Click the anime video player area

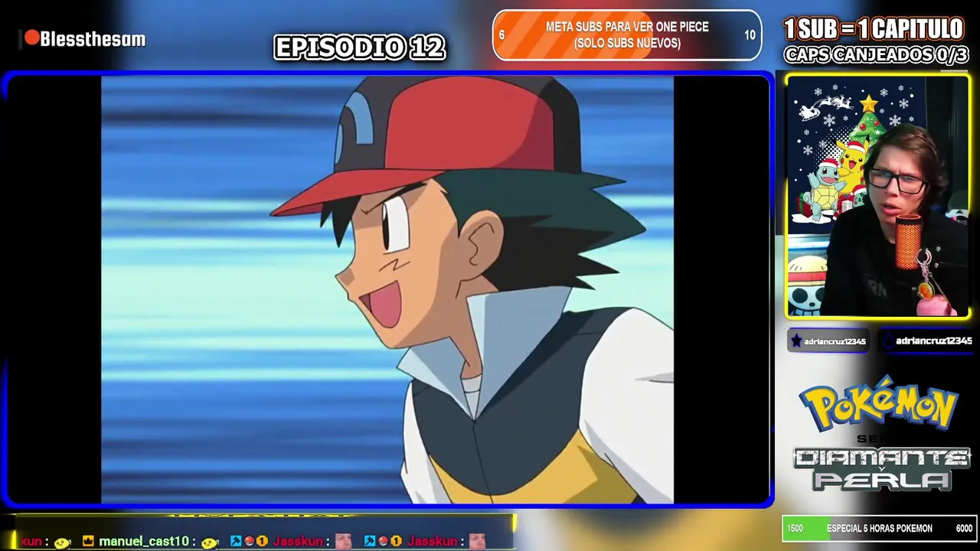coord(387,289)
